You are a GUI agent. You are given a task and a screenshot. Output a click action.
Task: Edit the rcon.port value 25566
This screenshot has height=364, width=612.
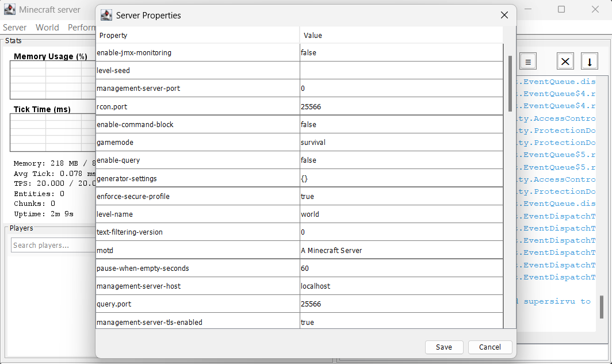[x=401, y=106]
